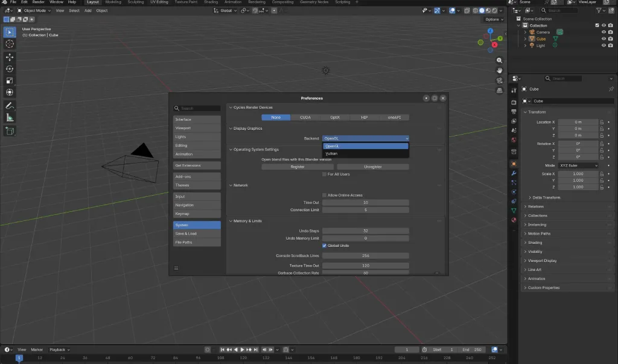Screen dimensions: 618x364
Task: Click the Unregister button
Action: [x=373, y=167]
